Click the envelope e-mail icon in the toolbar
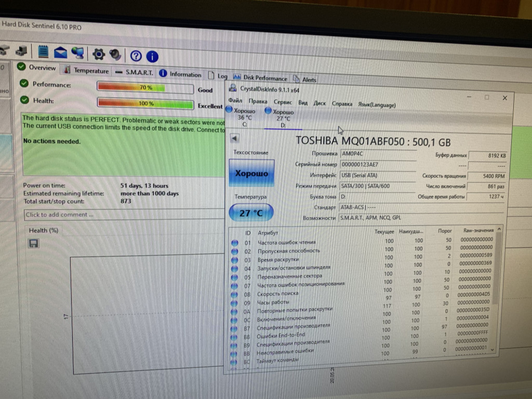This screenshot has width=532, height=399. pyautogui.click(x=60, y=52)
